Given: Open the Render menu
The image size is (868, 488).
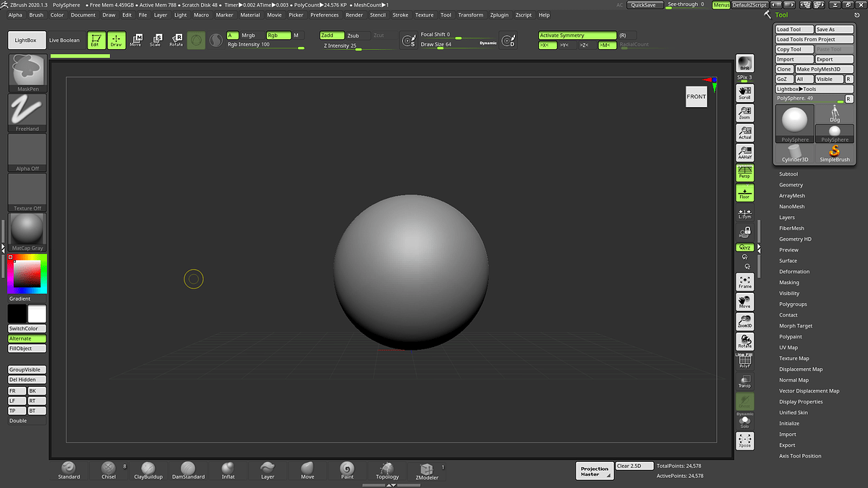Looking at the screenshot, I should click(354, 14).
